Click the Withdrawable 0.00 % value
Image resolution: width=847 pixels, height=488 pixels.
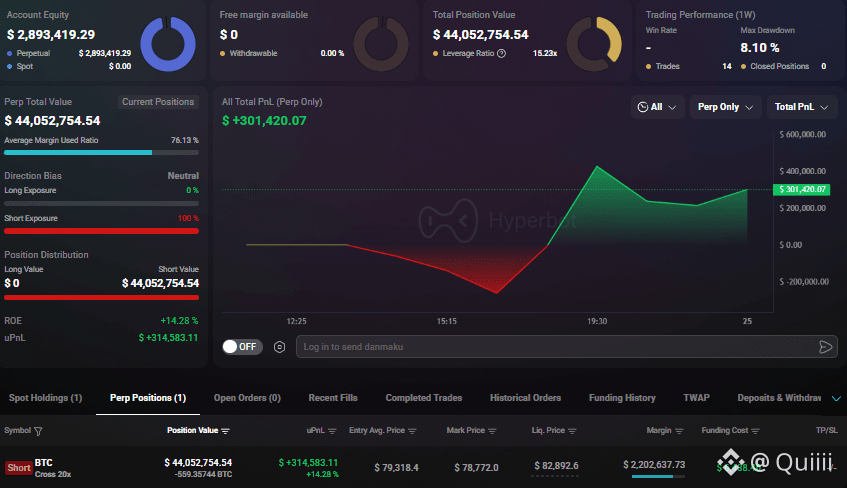[x=332, y=53]
